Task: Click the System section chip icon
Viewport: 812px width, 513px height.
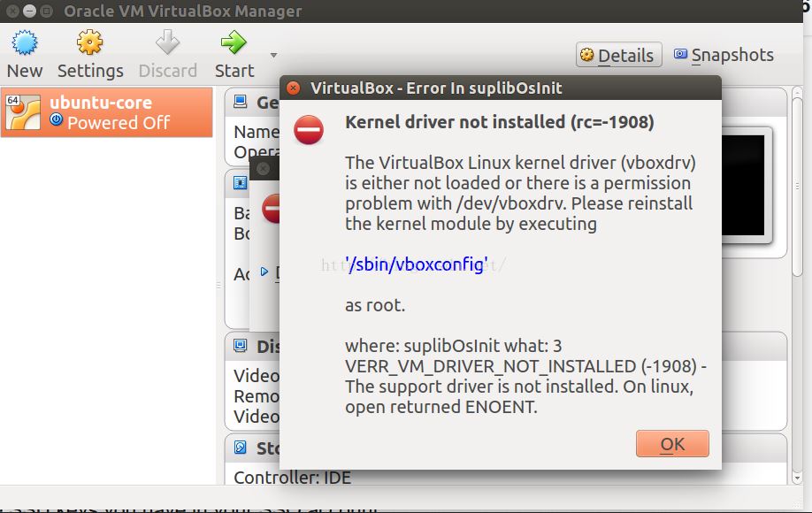Action: click(x=241, y=183)
